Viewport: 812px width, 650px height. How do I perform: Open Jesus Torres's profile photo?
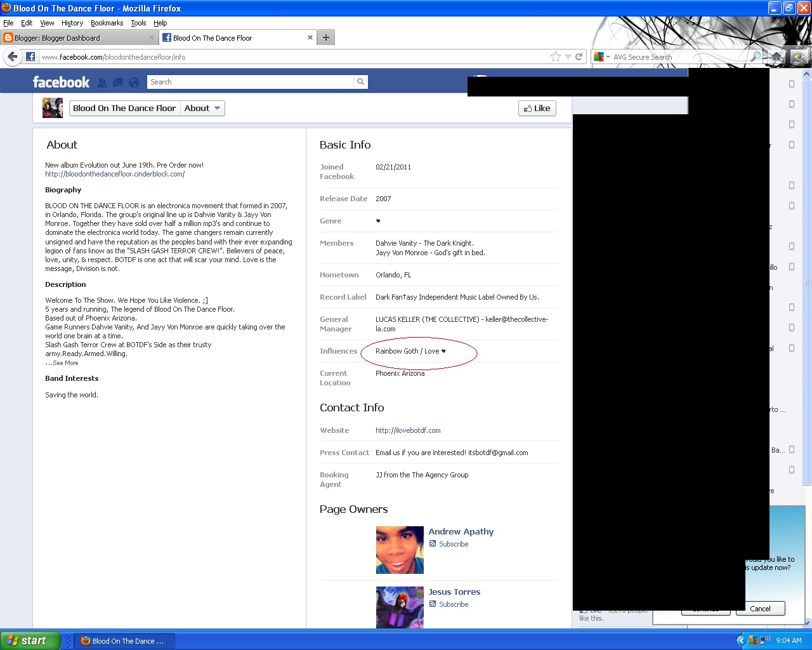(x=400, y=607)
